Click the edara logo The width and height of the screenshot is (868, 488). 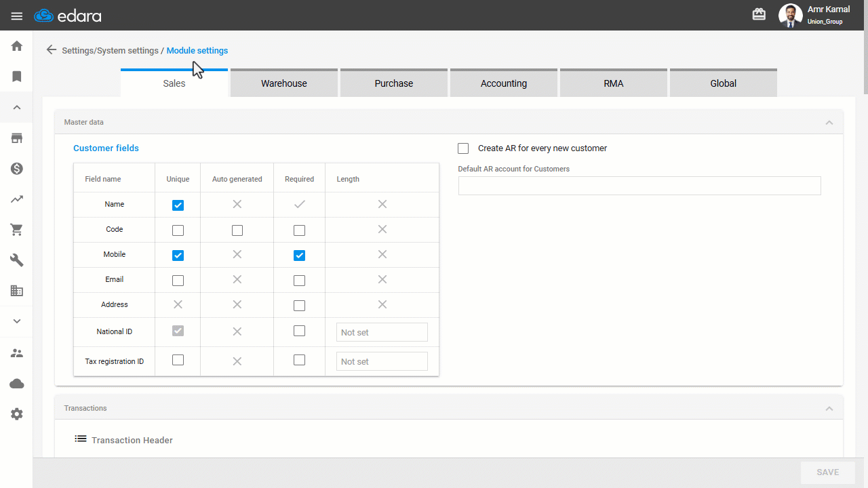68,16
